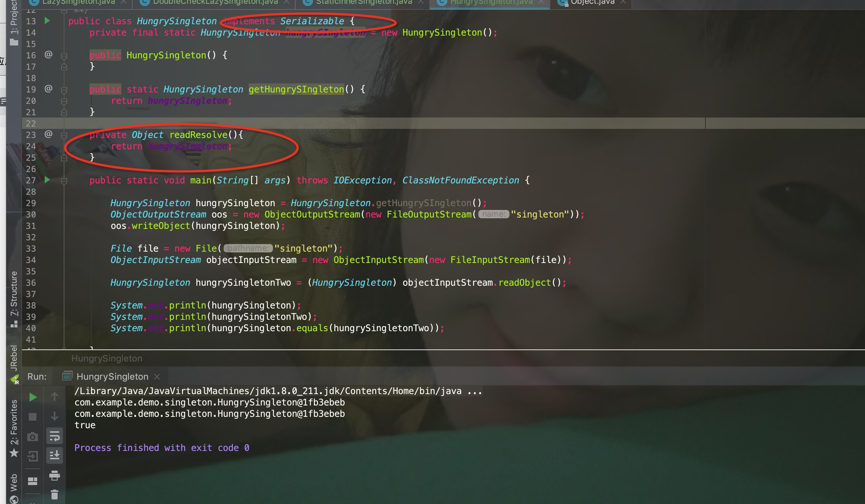Screen dimensions: 865x504
Task: Toggle Scroll to End console button
Action: 55,455
